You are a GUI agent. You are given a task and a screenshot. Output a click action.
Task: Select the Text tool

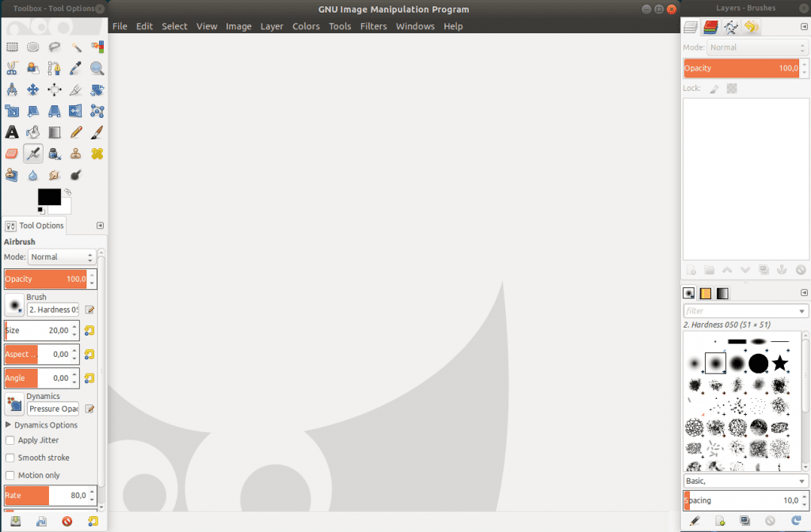[x=12, y=132]
